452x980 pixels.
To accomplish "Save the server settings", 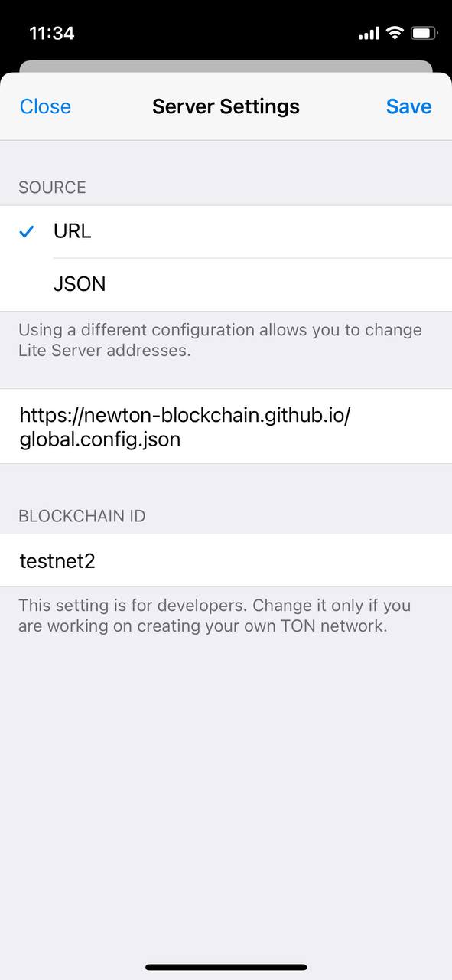I will coord(408,106).
